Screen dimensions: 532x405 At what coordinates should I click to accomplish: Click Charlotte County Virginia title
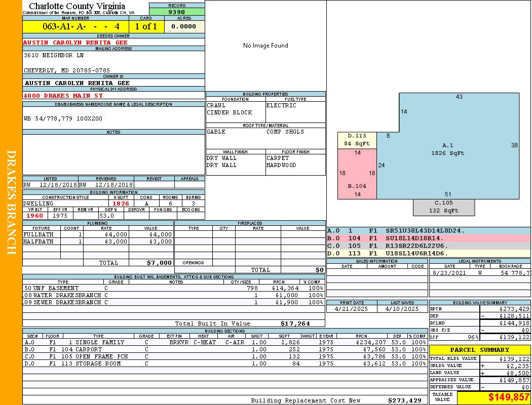point(77,6)
